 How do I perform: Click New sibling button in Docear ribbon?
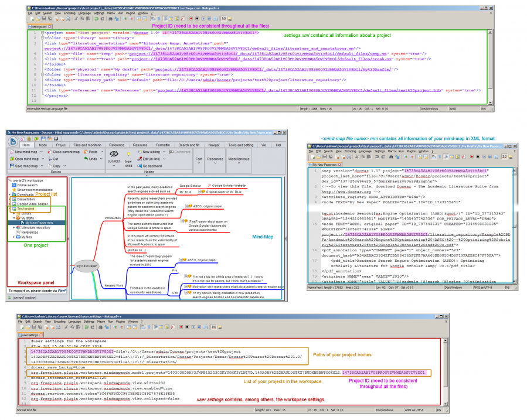pos(149,152)
